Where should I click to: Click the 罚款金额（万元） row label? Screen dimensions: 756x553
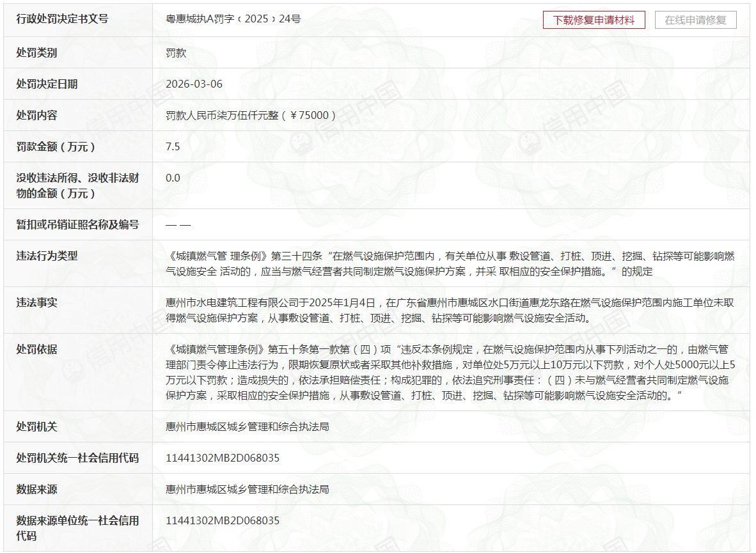[x=57, y=146]
